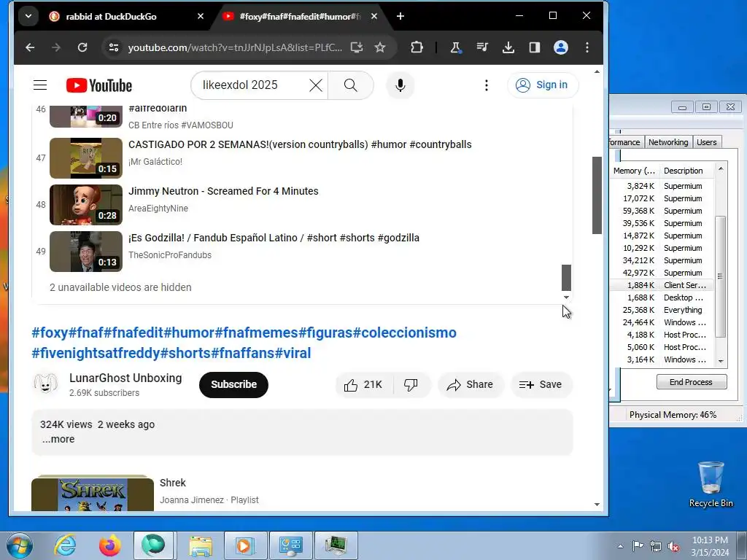Sort by Memory column in Task Manager
This screenshot has height=560, width=747.
(635, 171)
